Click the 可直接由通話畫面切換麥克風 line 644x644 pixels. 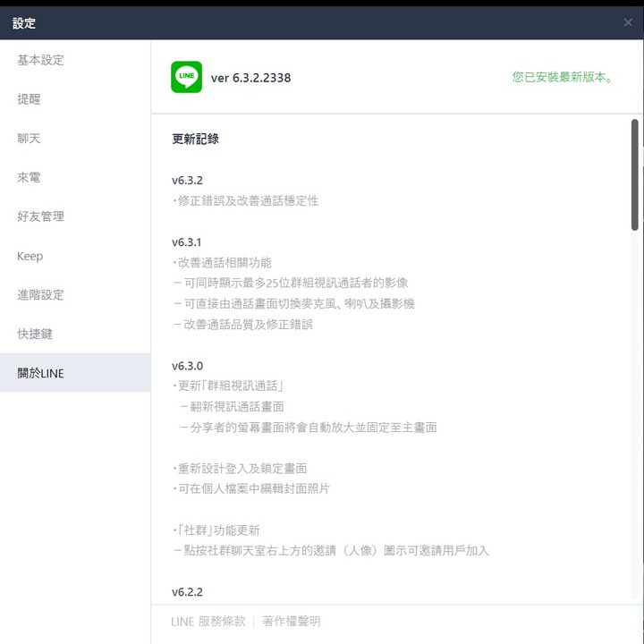(294, 303)
